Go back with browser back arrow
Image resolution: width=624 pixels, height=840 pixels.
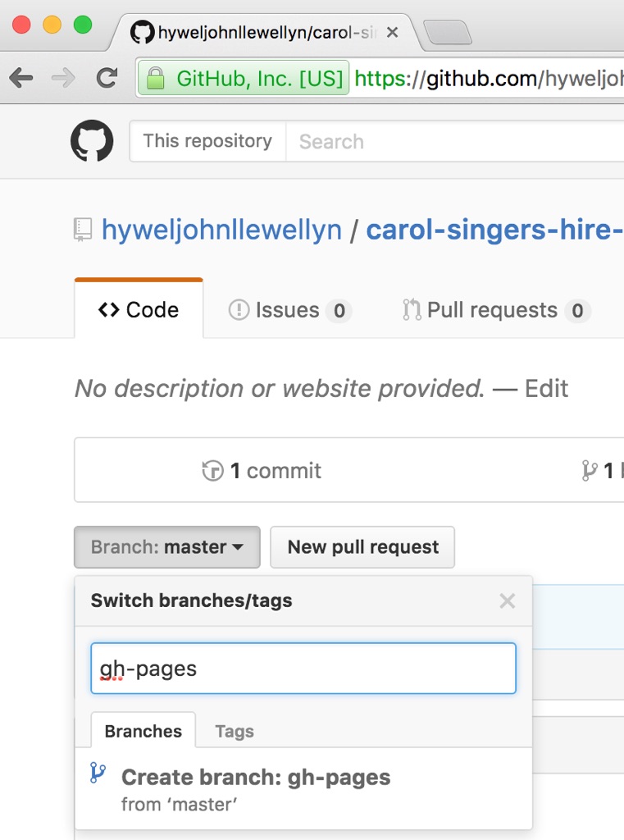click(21, 78)
